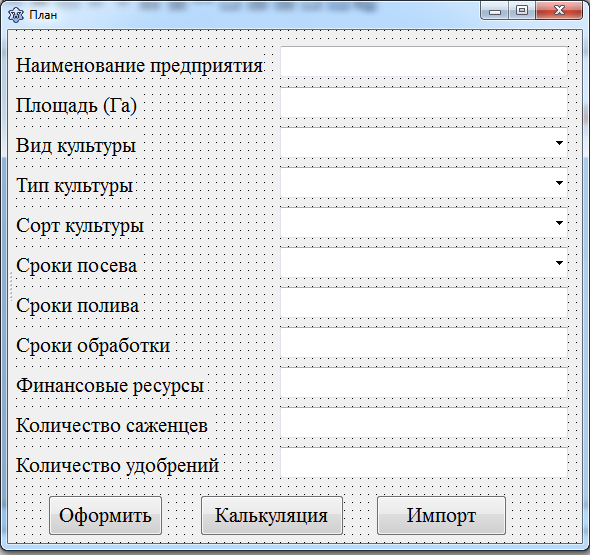This screenshot has width=590, height=555.
Task: Click the application icon in the title bar
Action: point(16,15)
